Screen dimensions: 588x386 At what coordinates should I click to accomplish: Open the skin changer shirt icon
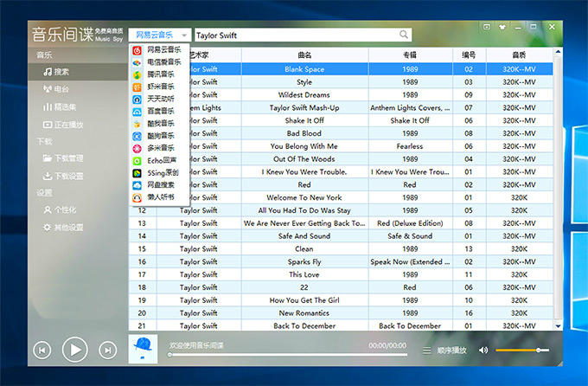(502, 27)
